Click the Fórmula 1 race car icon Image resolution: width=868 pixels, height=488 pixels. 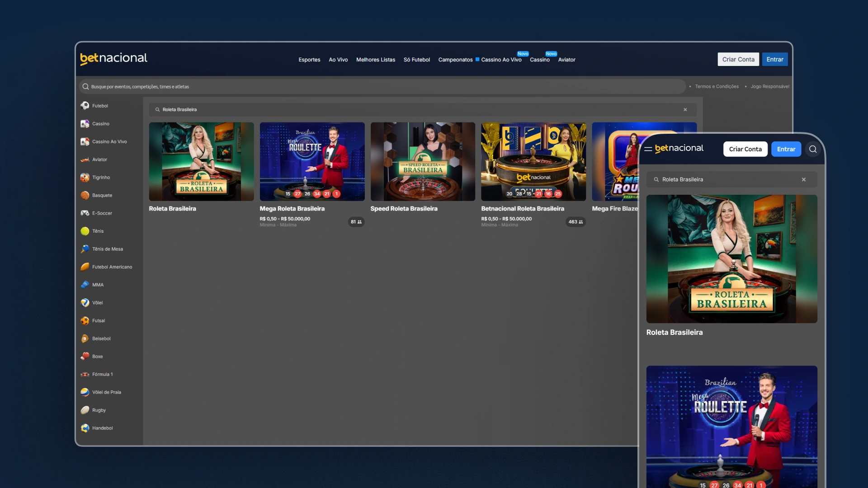click(x=85, y=374)
